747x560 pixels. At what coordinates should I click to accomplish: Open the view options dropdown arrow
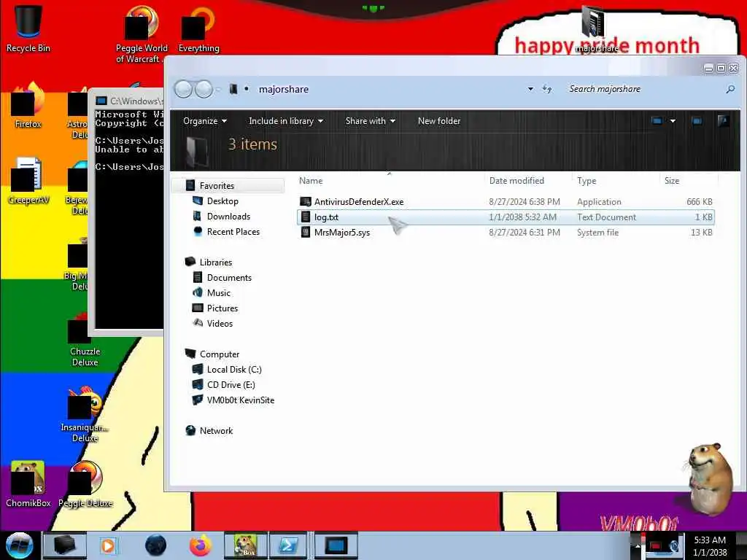[x=673, y=121]
